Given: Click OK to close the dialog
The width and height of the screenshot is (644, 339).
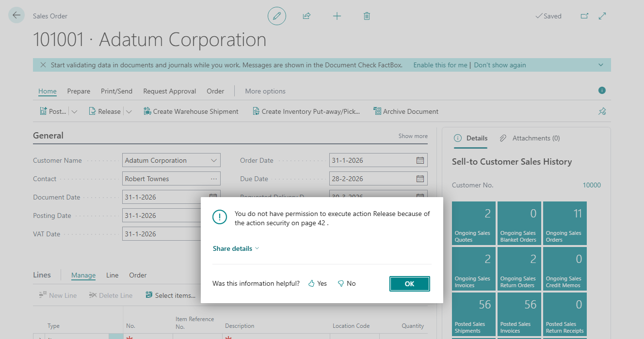Looking at the screenshot, I should [x=410, y=284].
